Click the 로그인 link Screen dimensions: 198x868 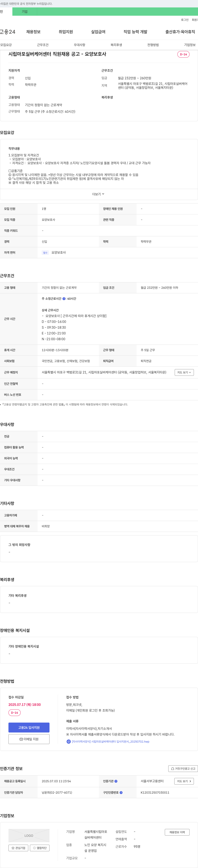(x=185, y=20)
